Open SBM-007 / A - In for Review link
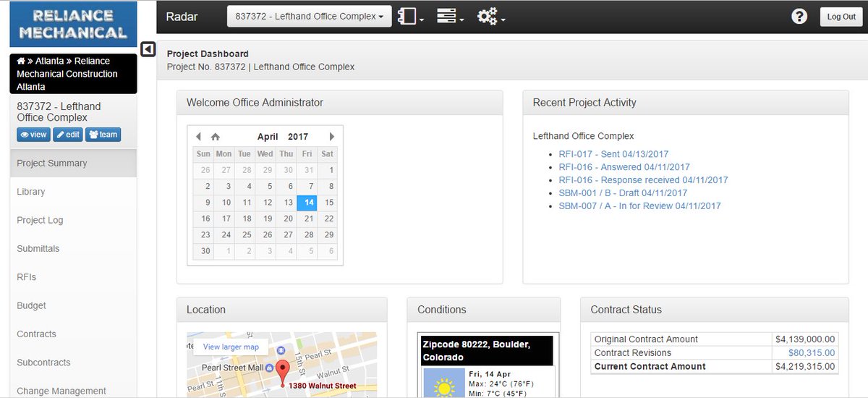The width and height of the screenshot is (868, 398). pyautogui.click(x=639, y=206)
